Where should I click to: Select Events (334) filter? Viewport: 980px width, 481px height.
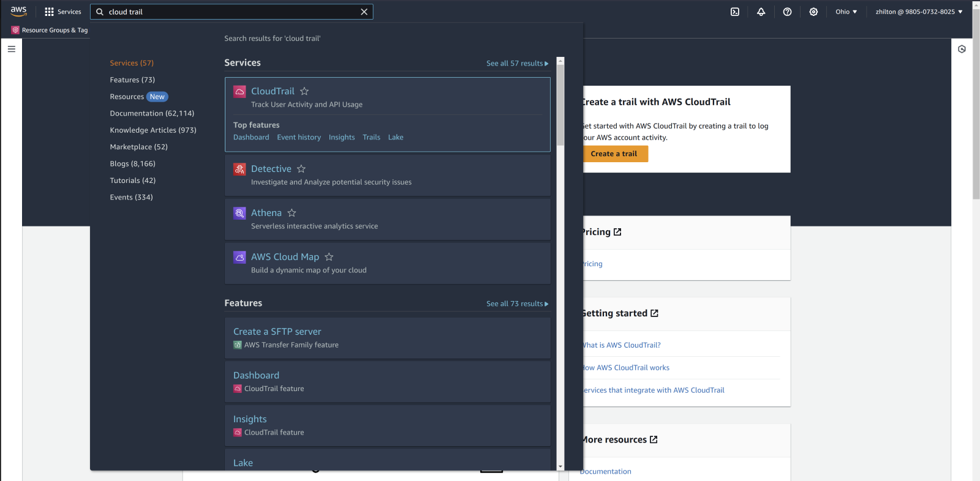coord(131,197)
